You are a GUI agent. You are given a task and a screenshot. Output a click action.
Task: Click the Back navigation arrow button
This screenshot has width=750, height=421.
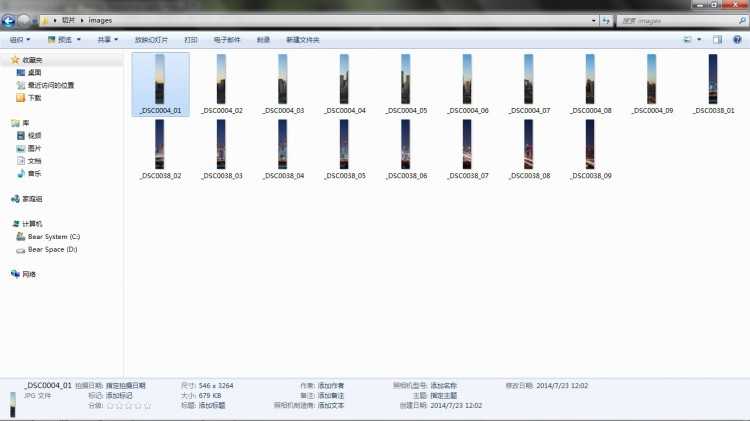9,20
